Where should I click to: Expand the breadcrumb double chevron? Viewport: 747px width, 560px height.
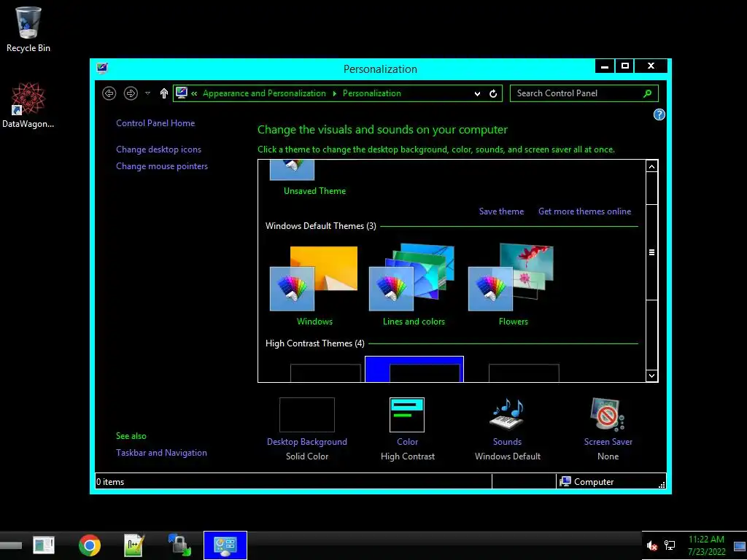point(194,93)
